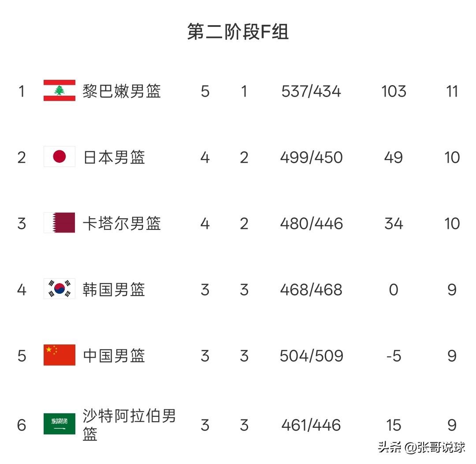Select the 卡塔尔男篮 team row
This screenshot has width=476, height=464.
[x=238, y=223]
